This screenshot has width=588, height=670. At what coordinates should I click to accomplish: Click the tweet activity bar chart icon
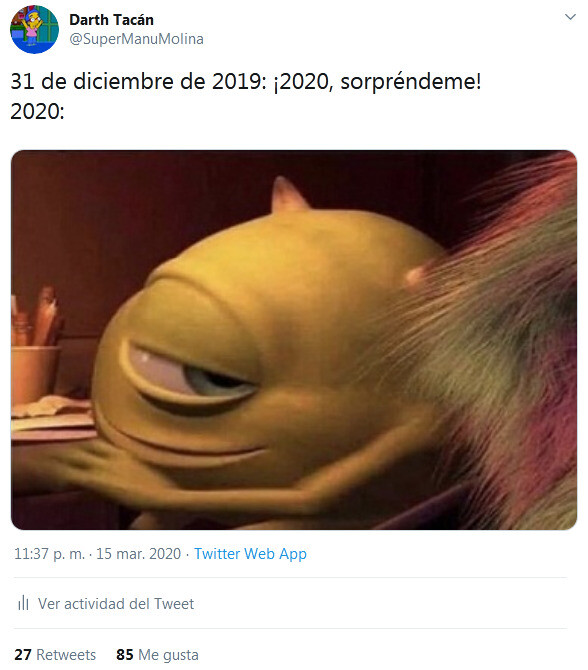pyautogui.click(x=24, y=603)
